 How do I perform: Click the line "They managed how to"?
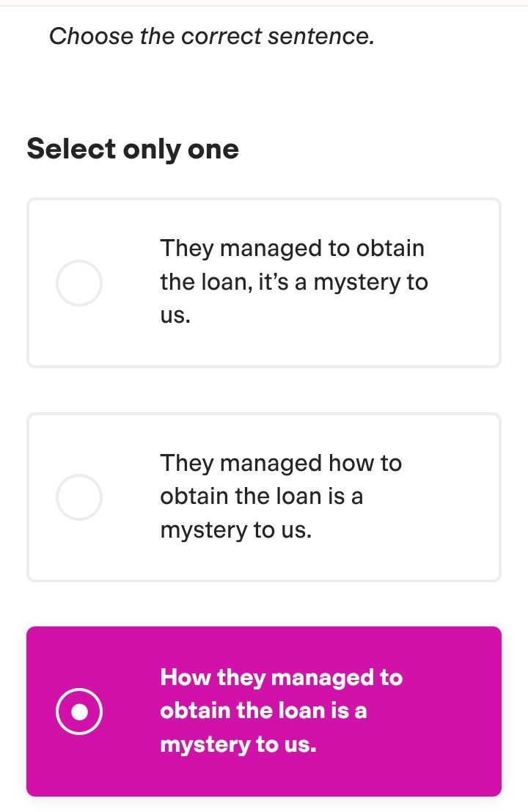[280, 463]
